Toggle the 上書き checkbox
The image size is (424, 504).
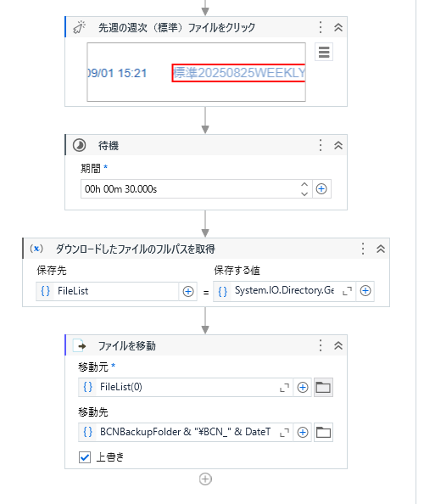tap(85, 457)
